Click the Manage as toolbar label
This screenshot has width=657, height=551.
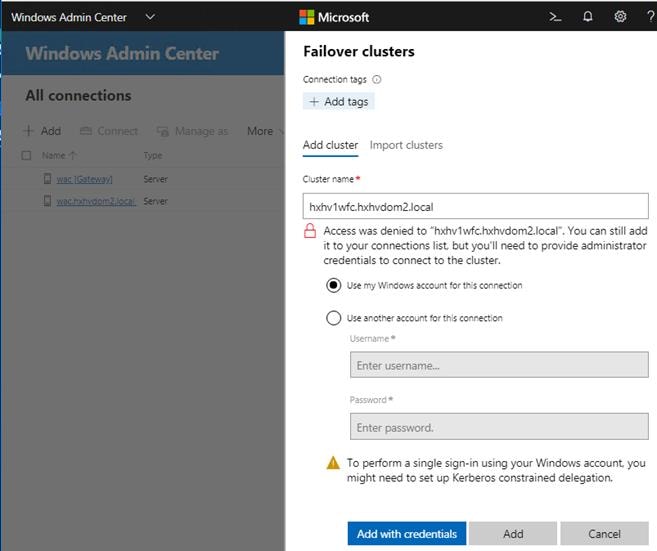tap(202, 131)
